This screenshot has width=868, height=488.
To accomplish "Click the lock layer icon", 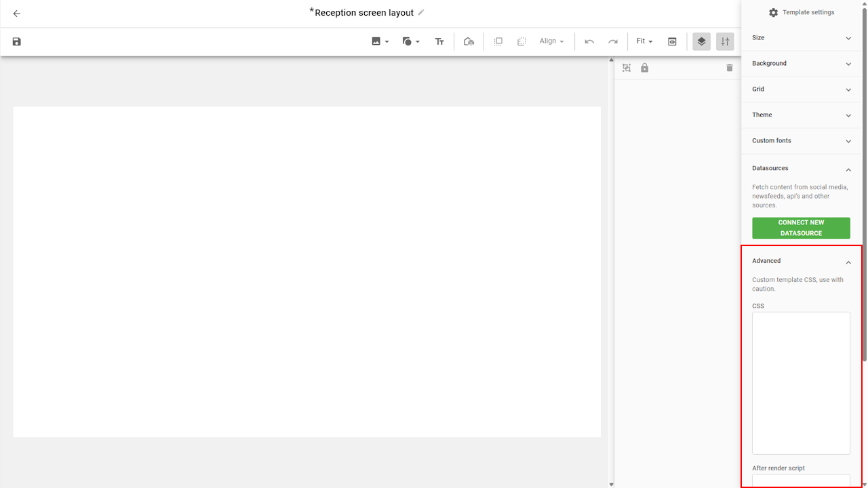I will (x=645, y=68).
